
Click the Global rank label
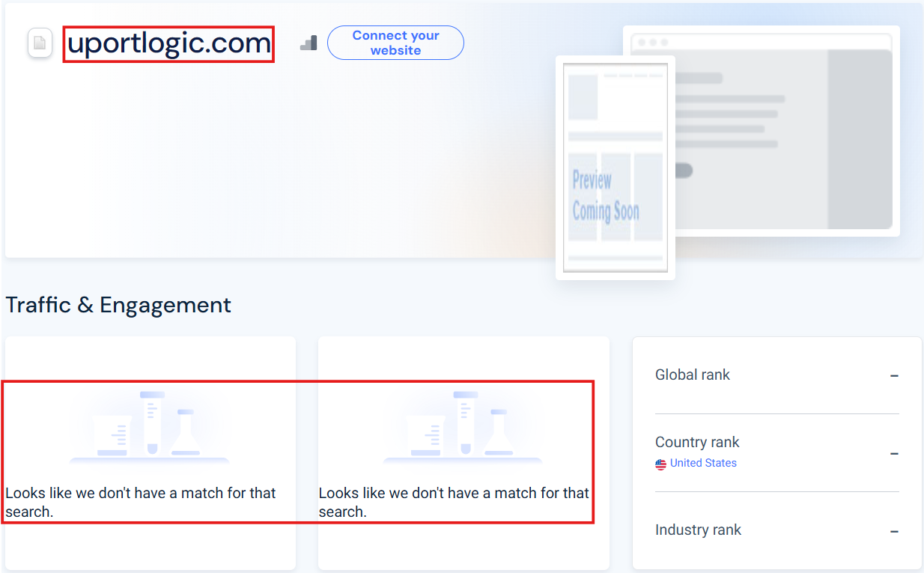pyautogui.click(x=693, y=375)
